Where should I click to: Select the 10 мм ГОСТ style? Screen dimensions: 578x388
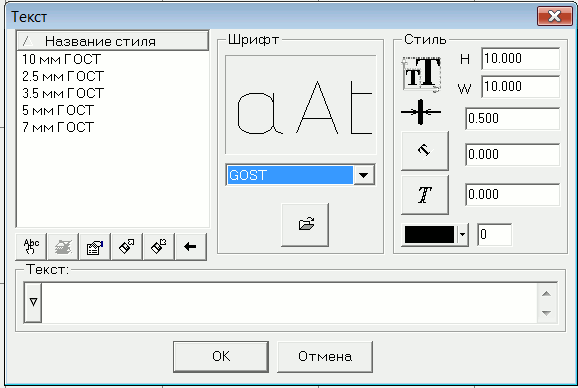(x=61, y=59)
